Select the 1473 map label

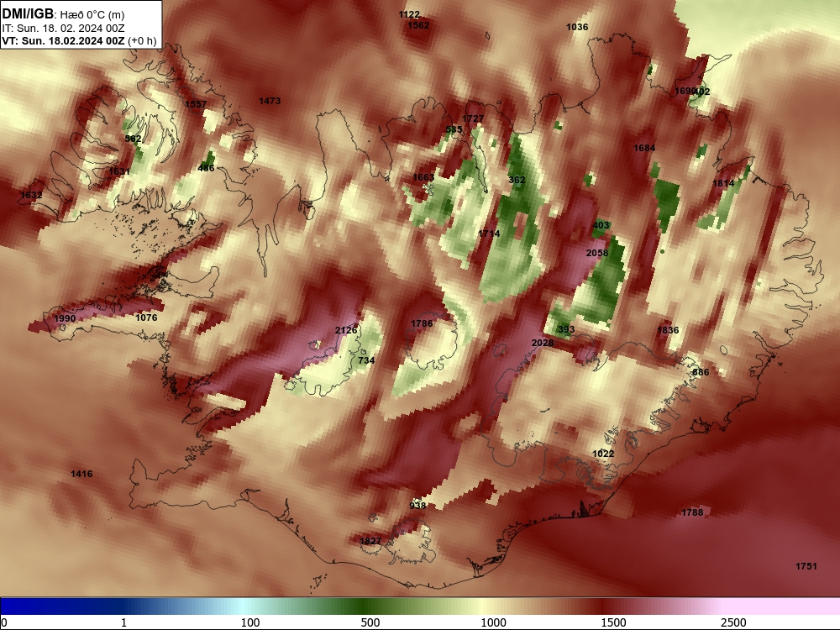click(x=270, y=101)
